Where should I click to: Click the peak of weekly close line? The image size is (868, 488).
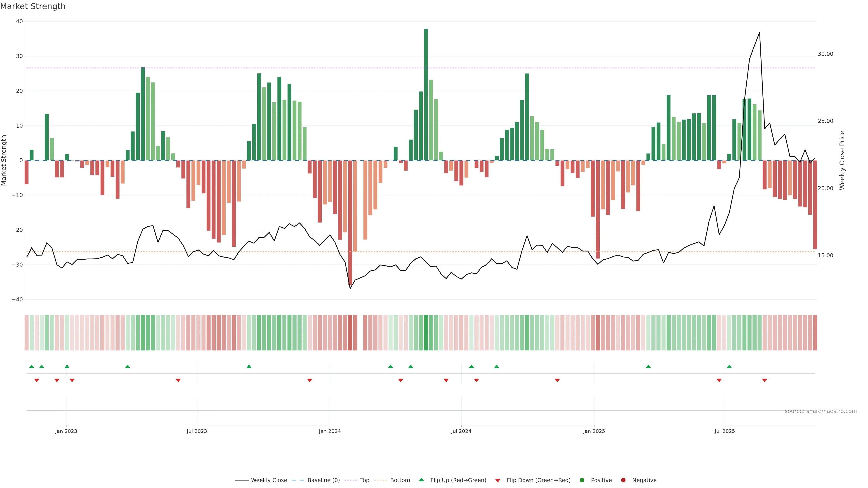(x=759, y=33)
